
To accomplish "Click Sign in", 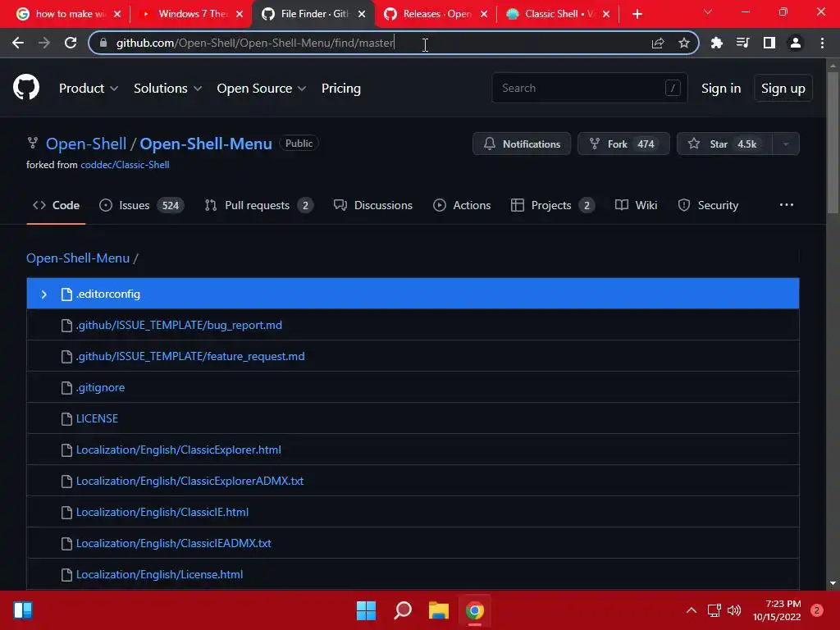I will pos(721,89).
